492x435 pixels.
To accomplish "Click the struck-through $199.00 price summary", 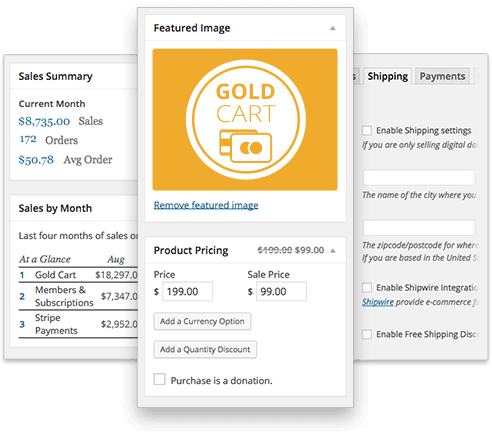I will click(275, 250).
